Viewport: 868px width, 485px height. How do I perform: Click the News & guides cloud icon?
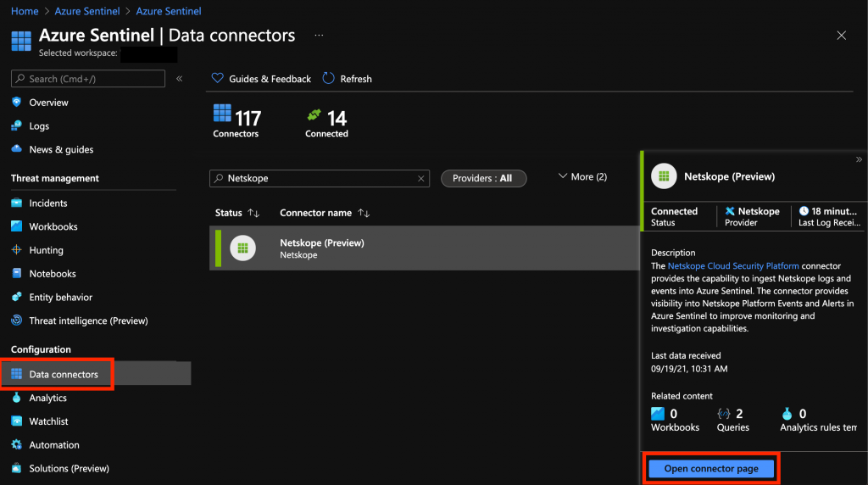coord(17,149)
